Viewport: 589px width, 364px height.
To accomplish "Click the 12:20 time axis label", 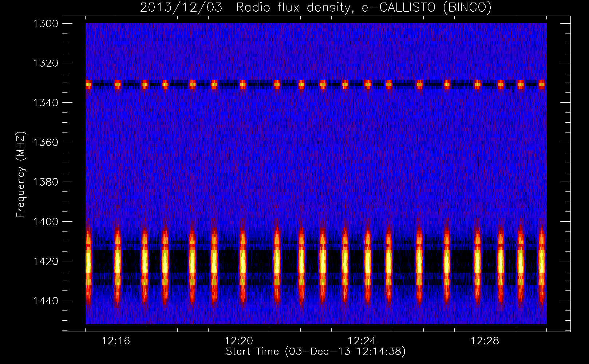I will point(239,341).
